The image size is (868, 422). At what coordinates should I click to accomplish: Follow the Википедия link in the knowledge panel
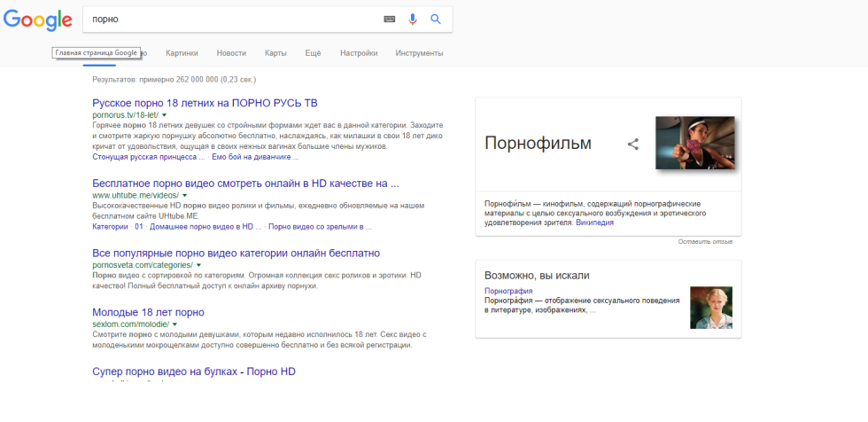(x=594, y=223)
